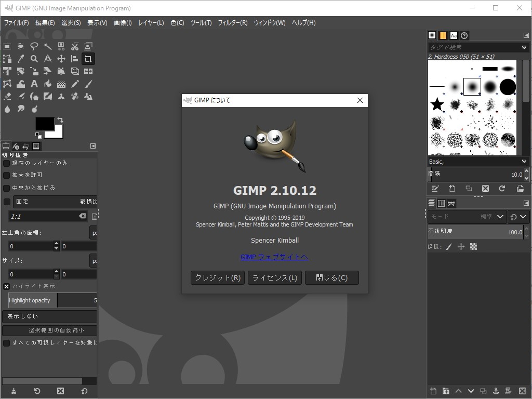Enable the 中央から拡げる crop option

coord(6,188)
